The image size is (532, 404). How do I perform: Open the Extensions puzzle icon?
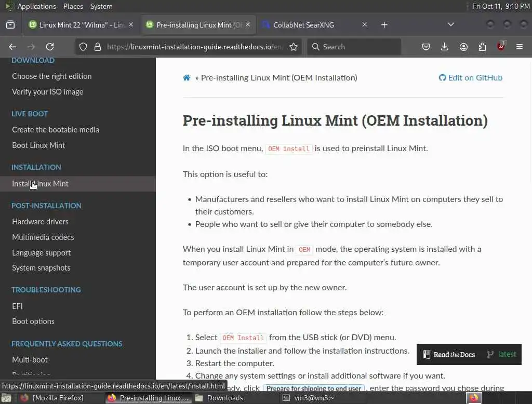click(482, 47)
